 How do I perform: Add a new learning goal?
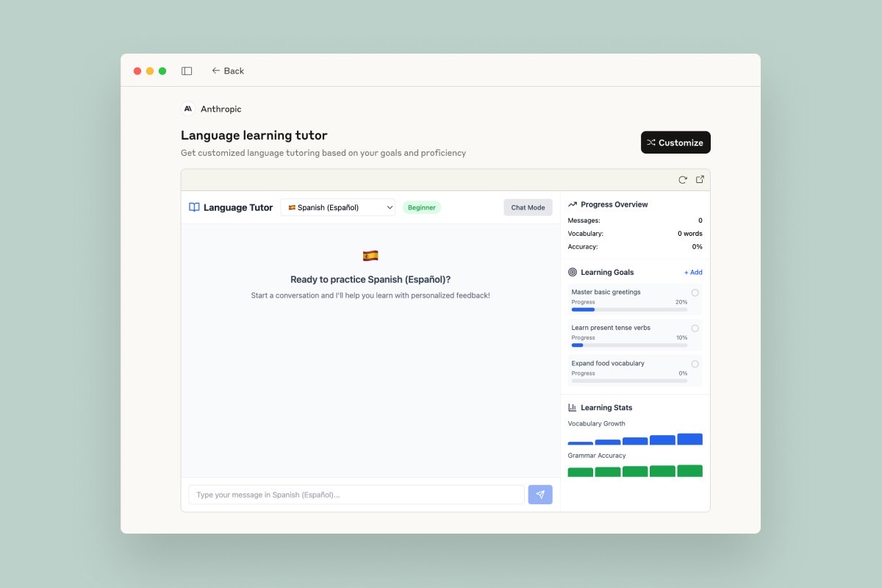pos(693,272)
